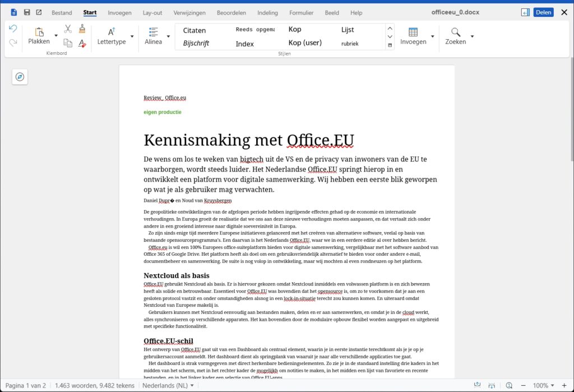The image size is (574, 392).
Task: Apply the rubriek style
Action: coord(350,44)
